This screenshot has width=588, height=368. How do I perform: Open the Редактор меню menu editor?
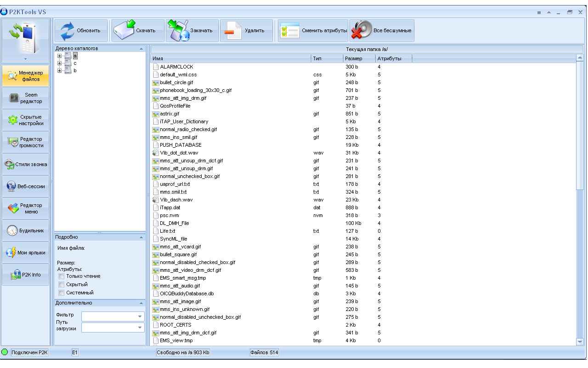pyautogui.click(x=25, y=208)
